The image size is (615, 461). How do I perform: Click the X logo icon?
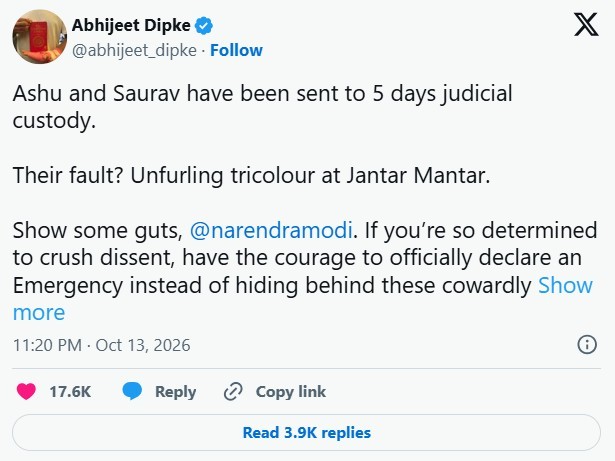586,25
